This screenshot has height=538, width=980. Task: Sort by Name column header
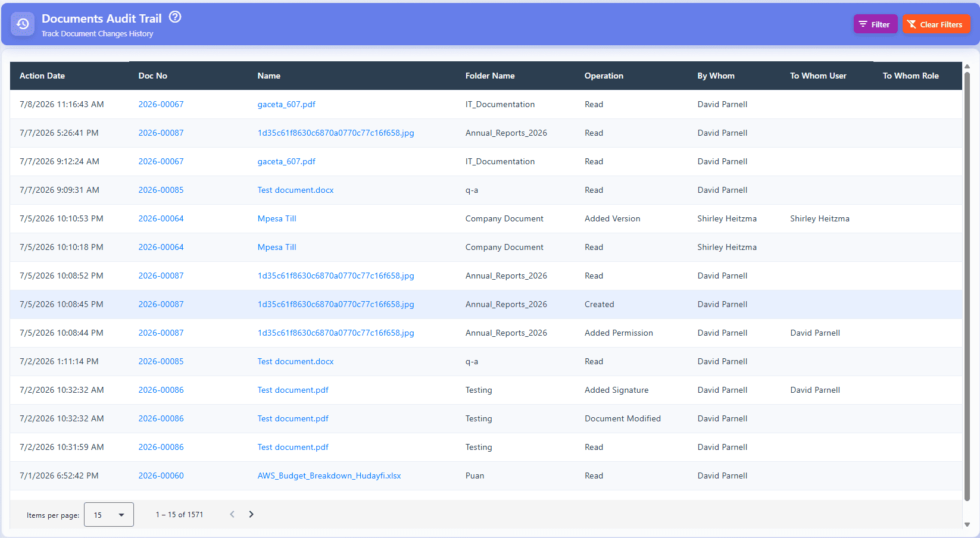pyautogui.click(x=269, y=76)
